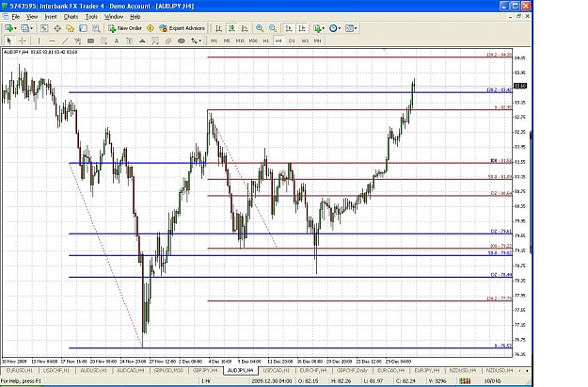588x387 pixels.
Task: Click the connection status bars indicator
Action: tap(464, 381)
